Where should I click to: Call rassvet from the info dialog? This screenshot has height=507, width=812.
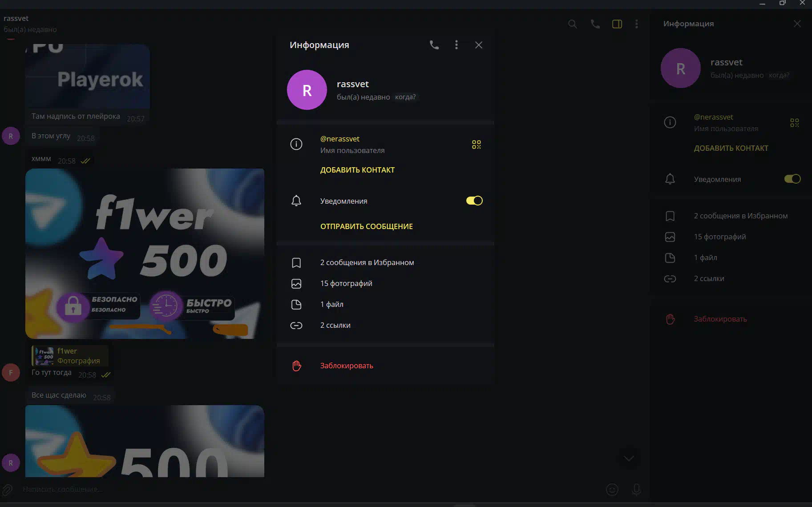click(x=434, y=45)
